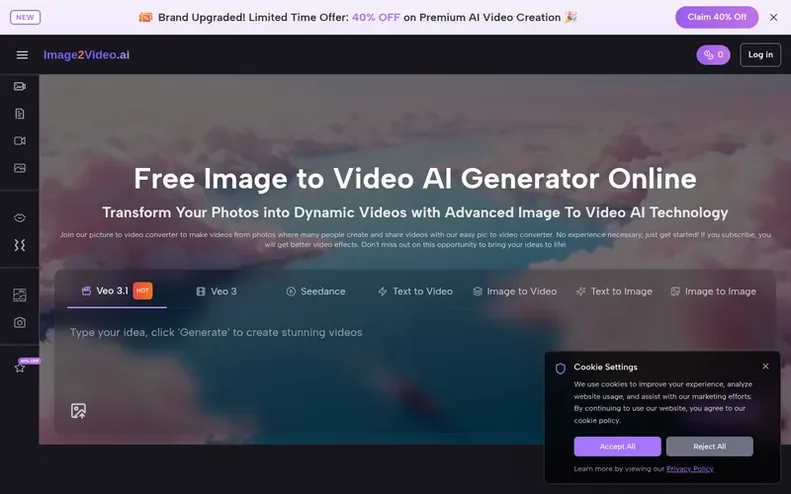Close the Cookie Settings popup

pos(765,366)
